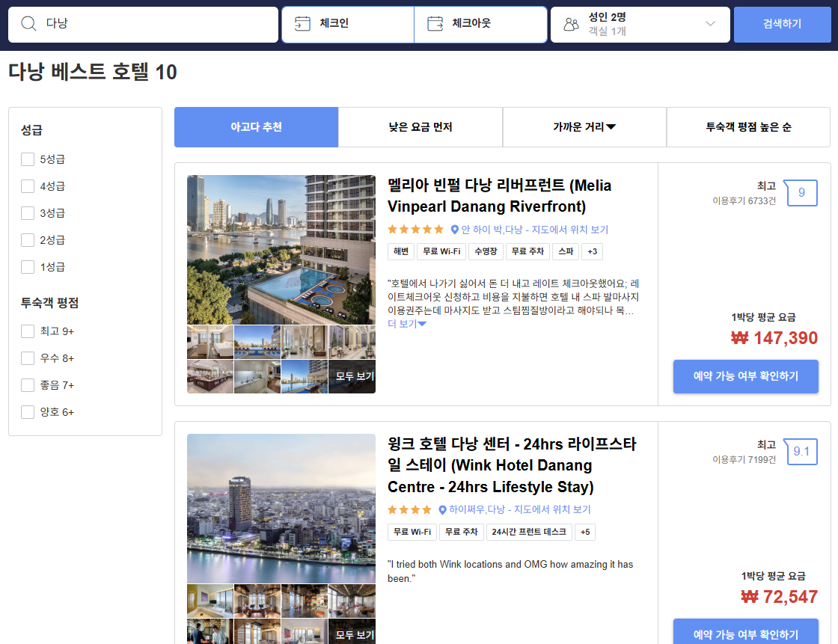
Task: Click Wink Hotel four-star rating
Action: tap(409, 510)
